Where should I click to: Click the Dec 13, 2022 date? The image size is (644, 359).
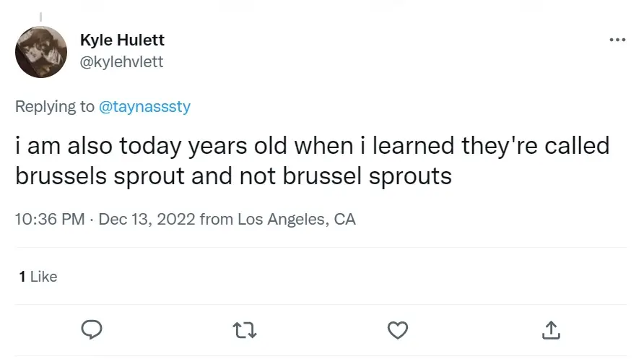[x=147, y=219]
